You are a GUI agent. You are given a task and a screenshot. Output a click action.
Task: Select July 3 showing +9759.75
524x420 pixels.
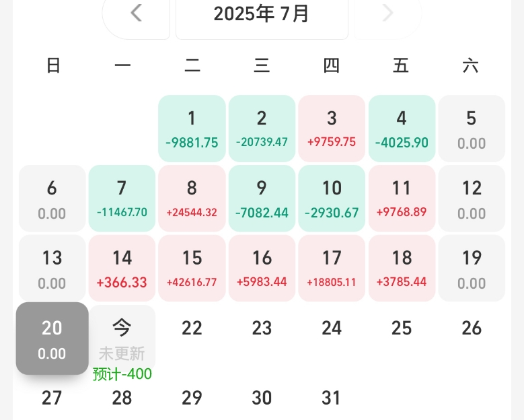[x=332, y=129]
